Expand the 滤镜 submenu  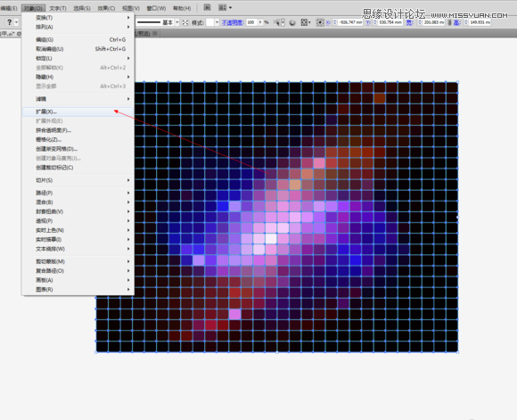78,99
